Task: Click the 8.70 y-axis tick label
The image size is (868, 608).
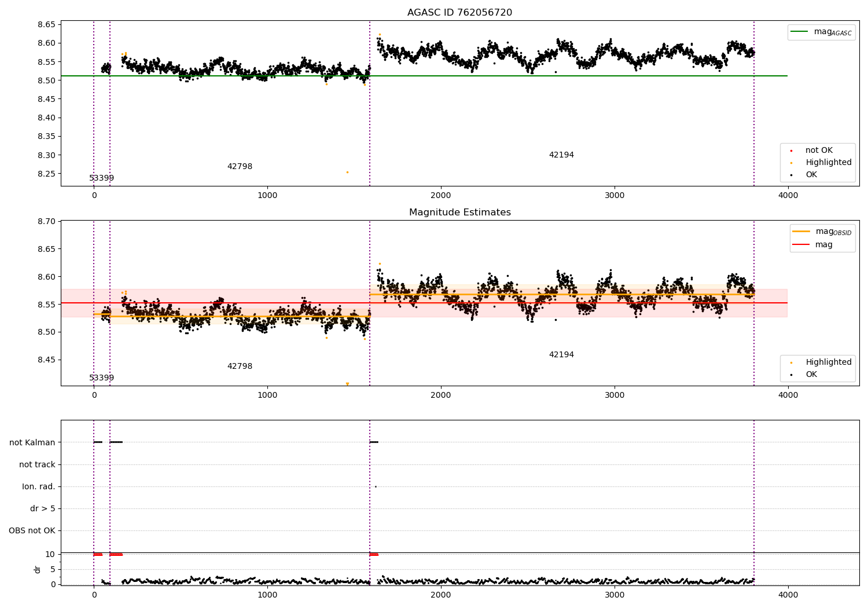Action: pos(46,221)
